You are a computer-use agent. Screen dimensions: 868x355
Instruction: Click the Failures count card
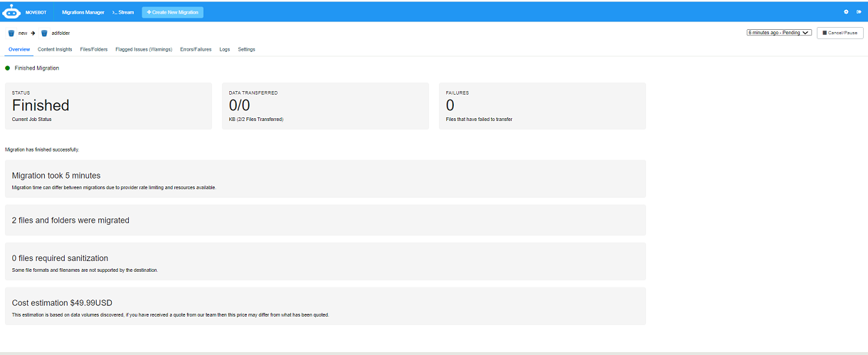point(541,106)
